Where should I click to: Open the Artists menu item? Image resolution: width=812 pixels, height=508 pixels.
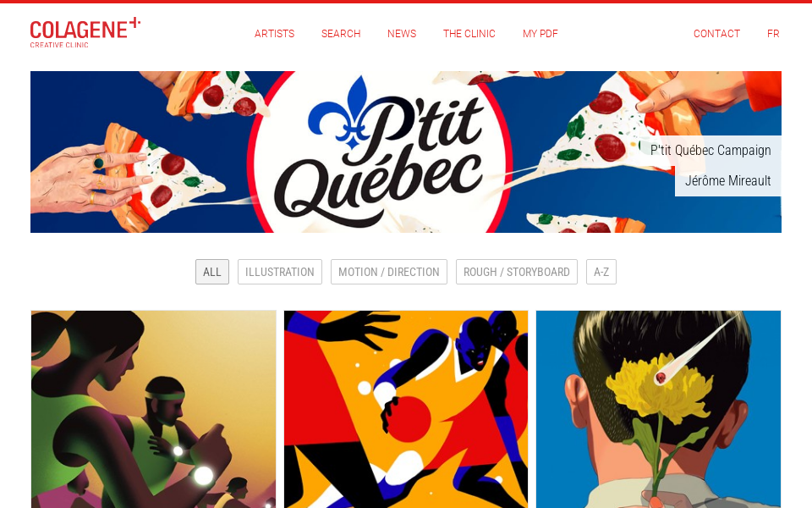[274, 34]
